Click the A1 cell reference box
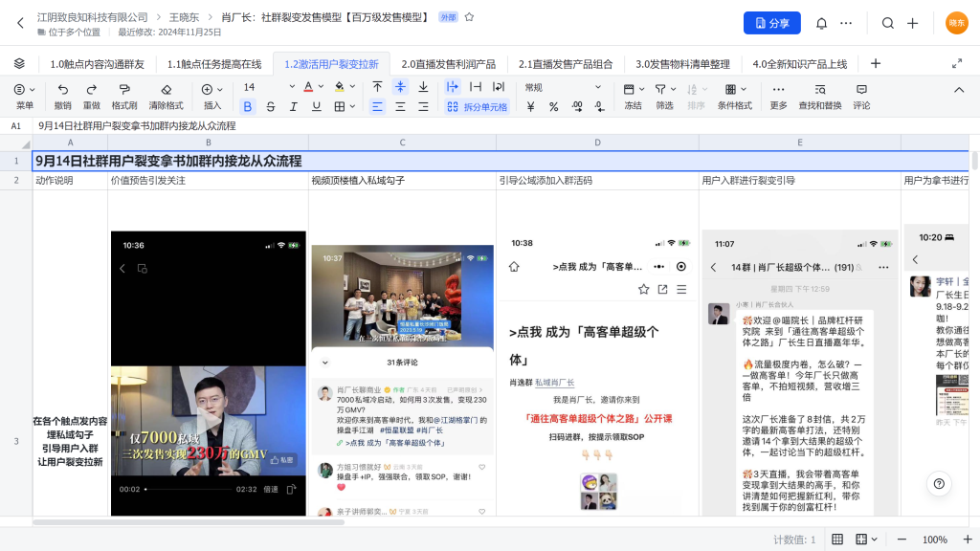The image size is (980, 551). [x=16, y=125]
